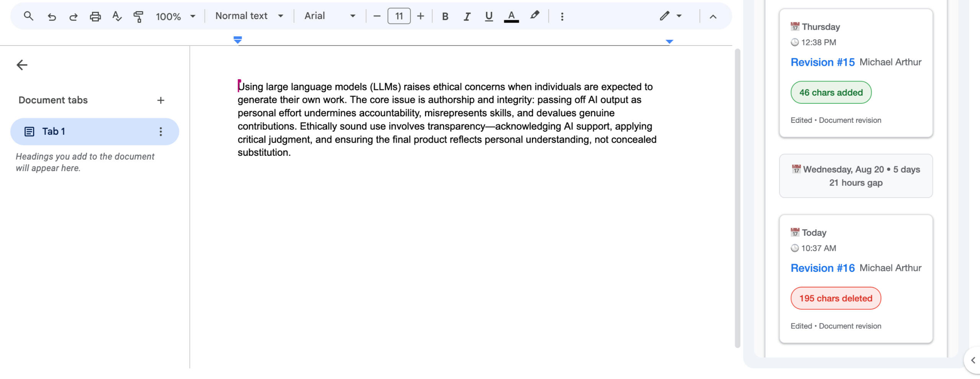This screenshot has width=980, height=379.
Task: Click the Wednesday, Aug 20 gap card
Action: 856,176
